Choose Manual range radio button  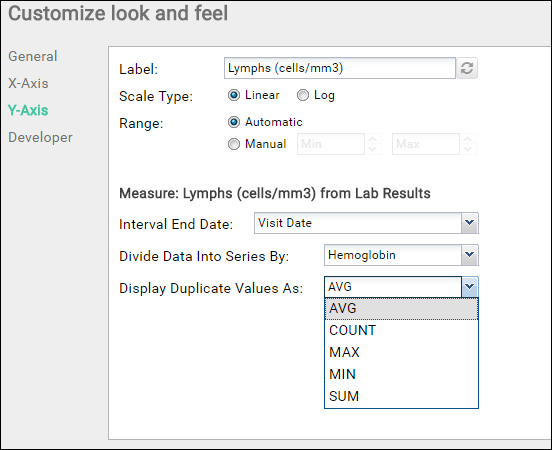click(x=234, y=144)
